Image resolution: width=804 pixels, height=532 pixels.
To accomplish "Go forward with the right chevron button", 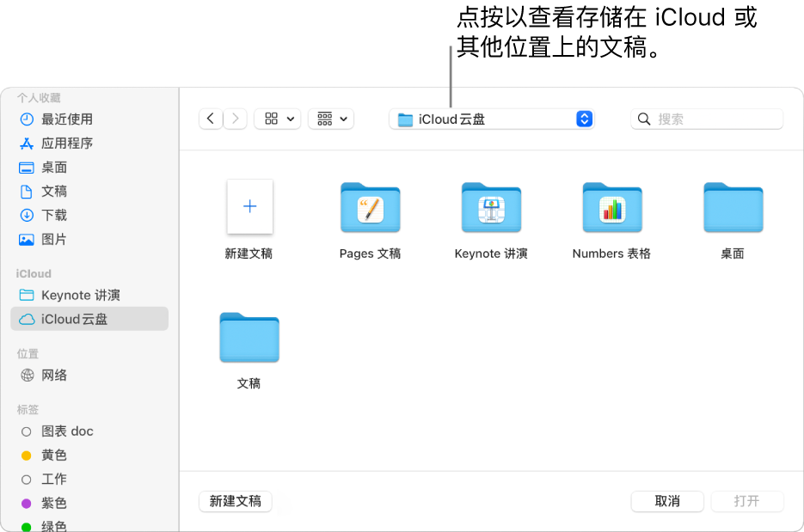I will (x=236, y=119).
